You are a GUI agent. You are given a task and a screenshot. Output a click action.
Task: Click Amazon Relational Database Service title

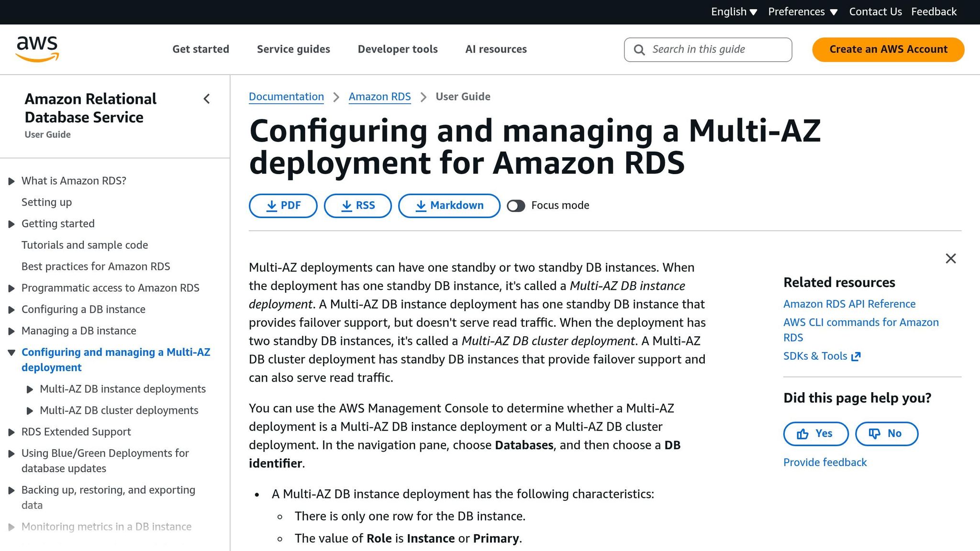click(90, 108)
